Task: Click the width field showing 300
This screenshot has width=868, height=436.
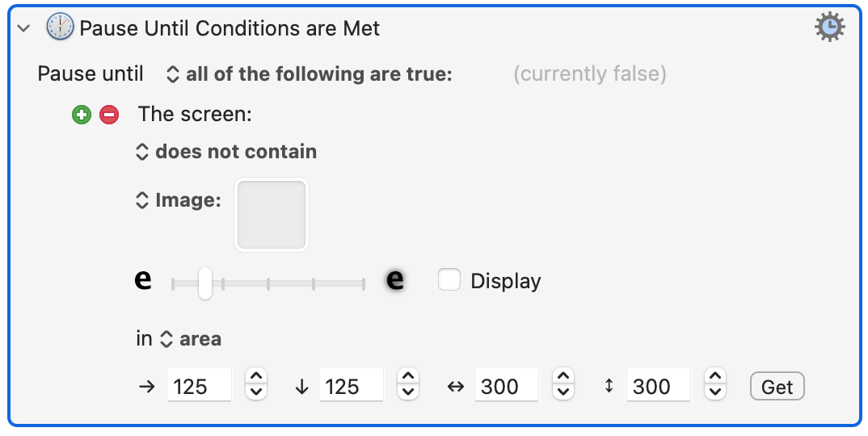Action: point(507,385)
